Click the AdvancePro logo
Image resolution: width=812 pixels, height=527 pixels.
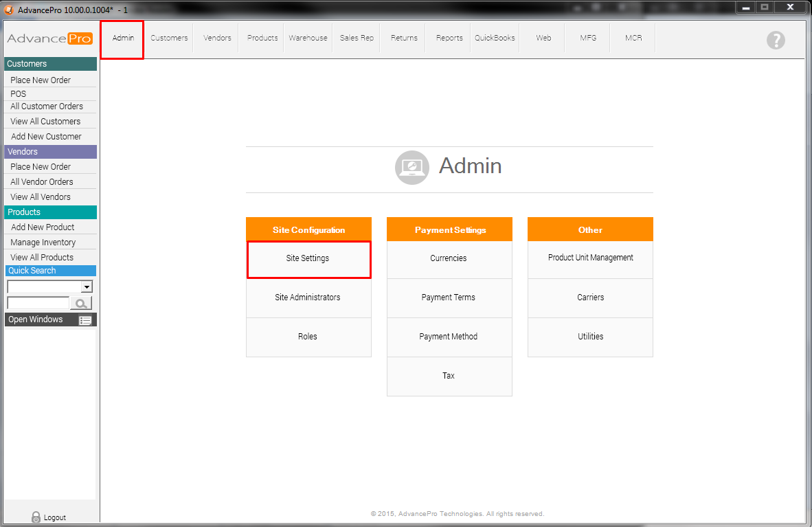(49, 38)
